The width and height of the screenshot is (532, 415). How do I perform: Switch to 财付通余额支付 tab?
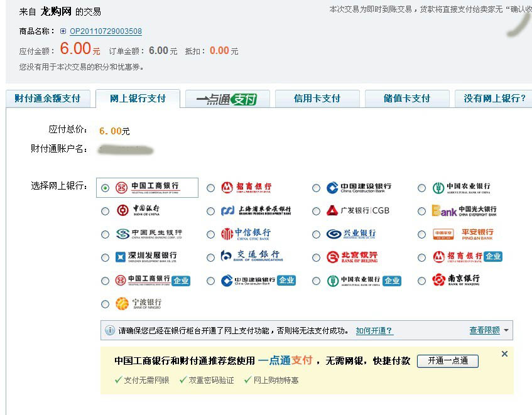click(x=48, y=99)
